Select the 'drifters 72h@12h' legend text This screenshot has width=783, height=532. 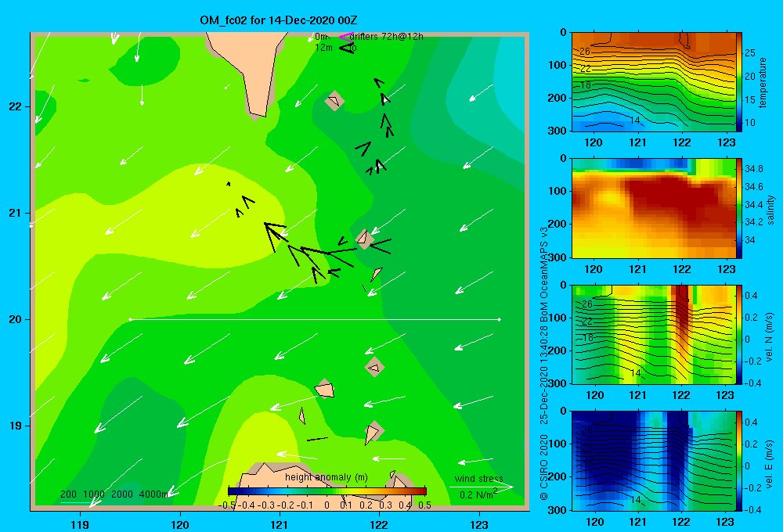[387, 37]
